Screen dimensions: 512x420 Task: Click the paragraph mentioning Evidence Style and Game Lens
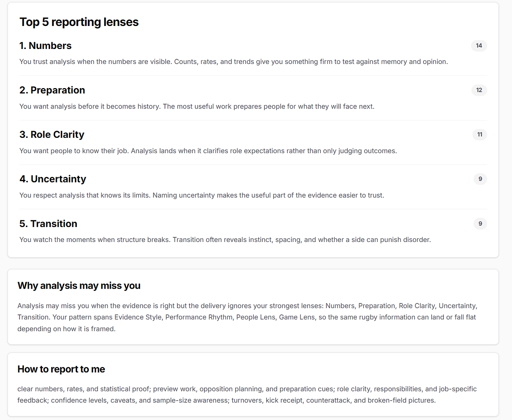pos(248,317)
